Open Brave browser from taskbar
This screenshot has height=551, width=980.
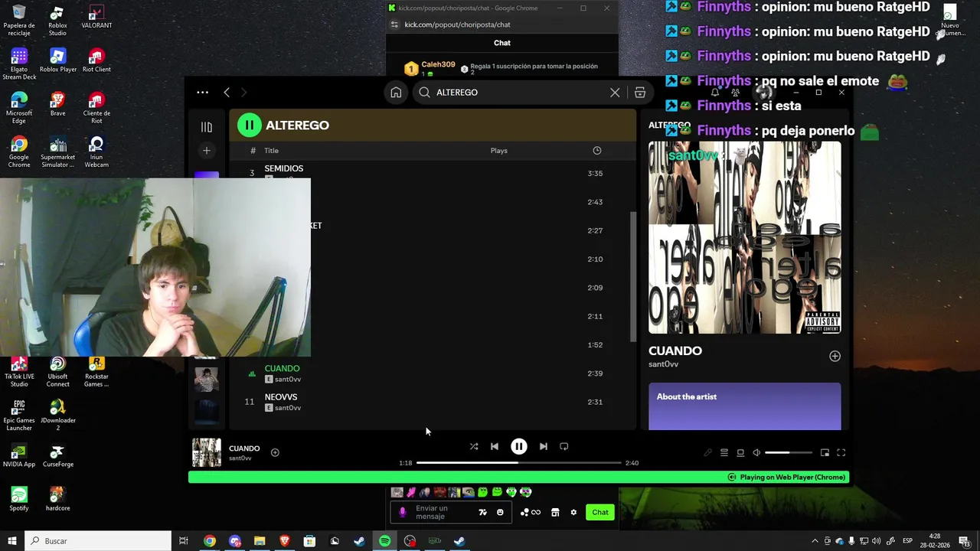pos(285,541)
